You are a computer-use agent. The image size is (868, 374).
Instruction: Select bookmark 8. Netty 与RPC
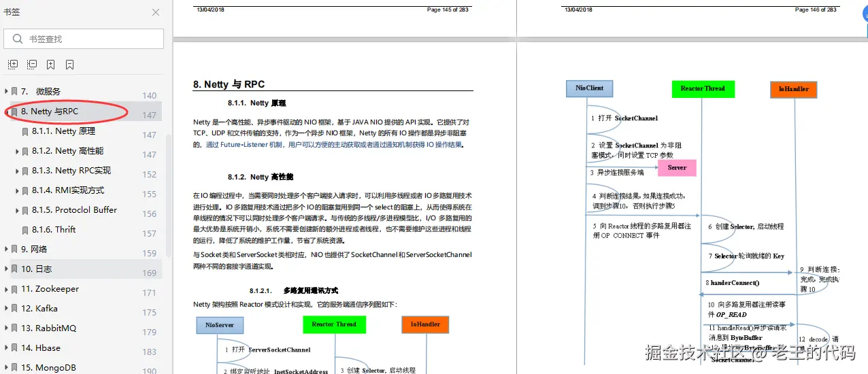pos(50,111)
